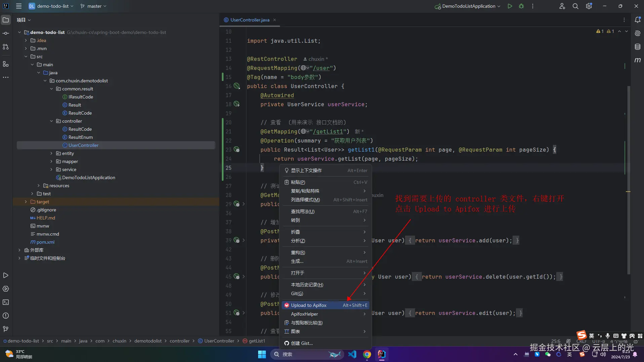This screenshot has height=362, width=644.
Task: Click the controller breadcrumb
Action: pos(179,341)
